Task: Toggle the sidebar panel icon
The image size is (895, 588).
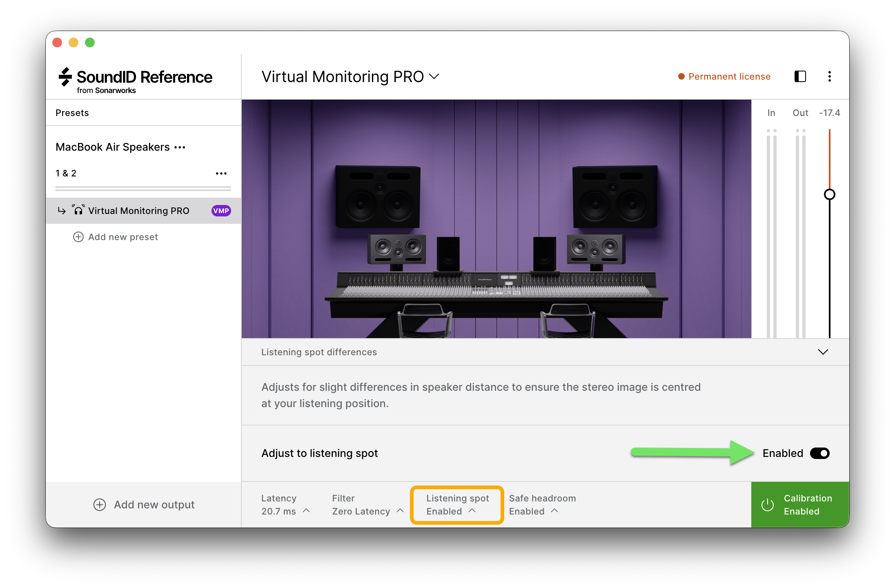Action: point(800,76)
